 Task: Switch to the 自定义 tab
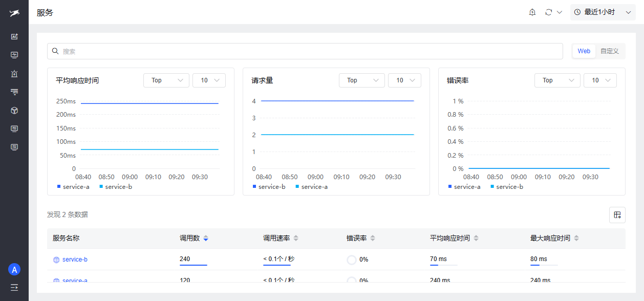pyautogui.click(x=610, y=51)
